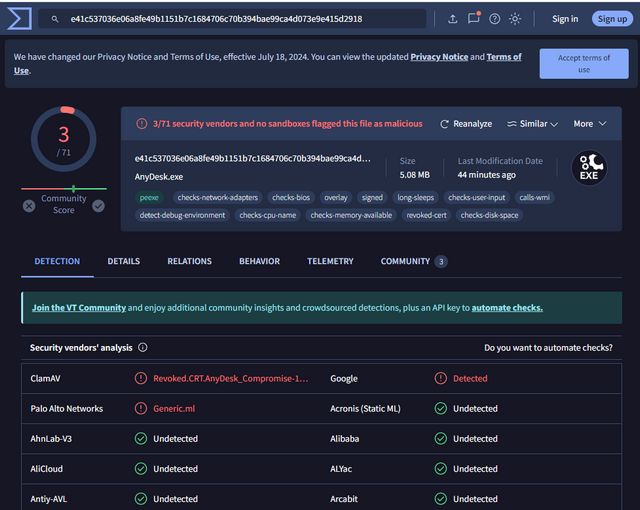This screenshot has height=510, width=640.
Task: Click the community score slider bar
Action: [64, 188]
